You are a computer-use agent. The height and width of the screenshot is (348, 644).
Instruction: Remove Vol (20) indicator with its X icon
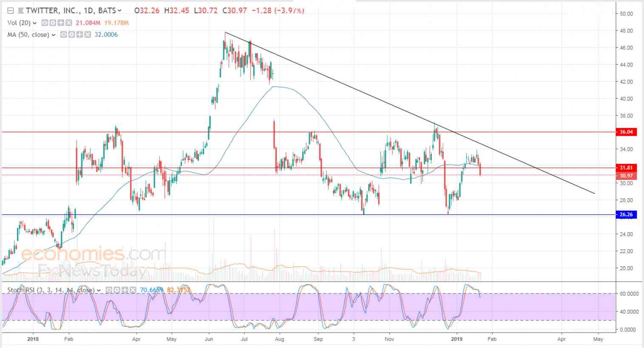pos(68,23)
